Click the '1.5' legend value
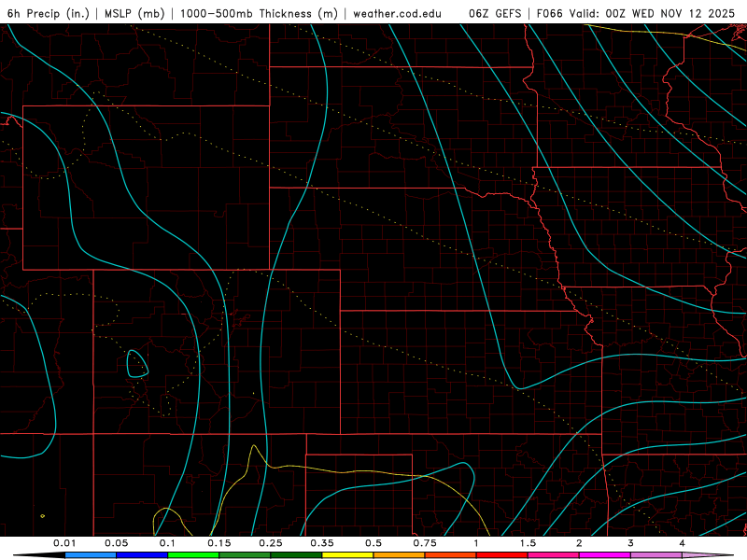The image size is (747, 560). point(528,543)
